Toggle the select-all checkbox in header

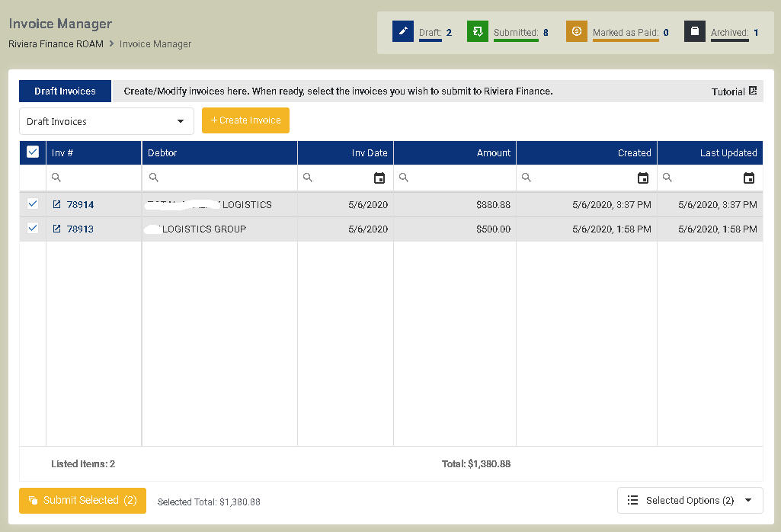33,152
